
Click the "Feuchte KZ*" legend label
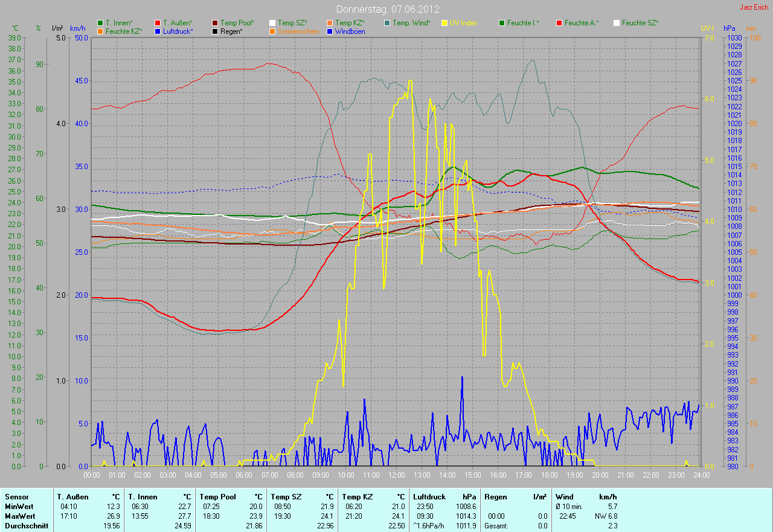coord(124,31)
